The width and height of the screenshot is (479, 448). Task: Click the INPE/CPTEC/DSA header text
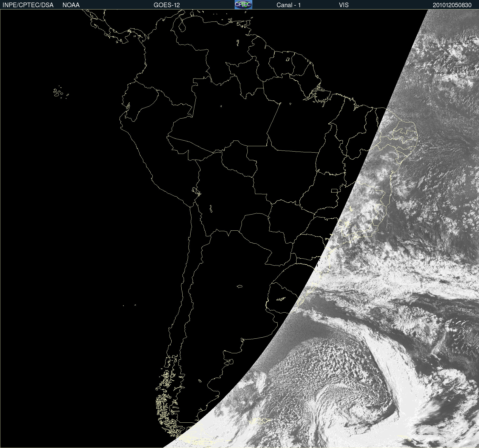click(x=28, y=5)
